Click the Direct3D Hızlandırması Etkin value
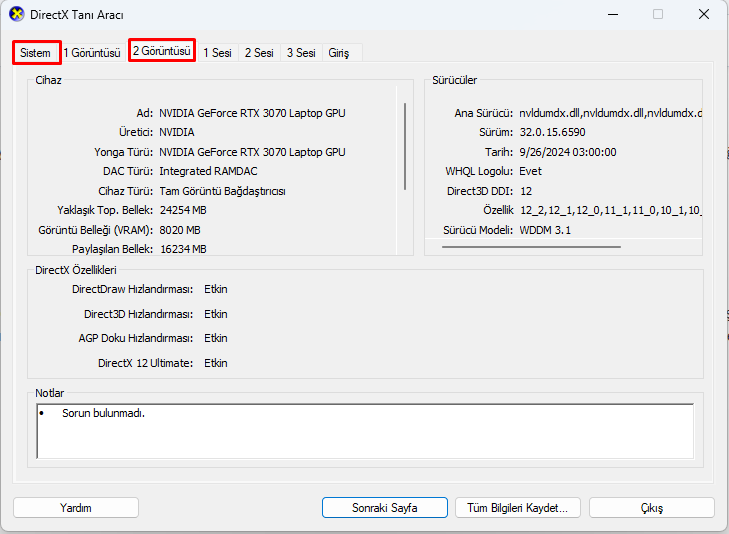This screenshot has width=729, height=534. pyautogui.click(x=216, y=314)
